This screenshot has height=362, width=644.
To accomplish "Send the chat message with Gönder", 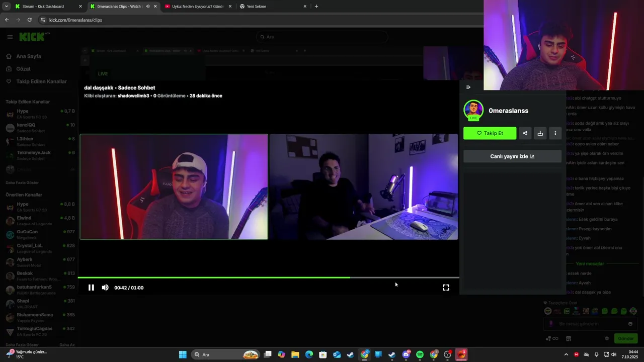I will (626, 338).
